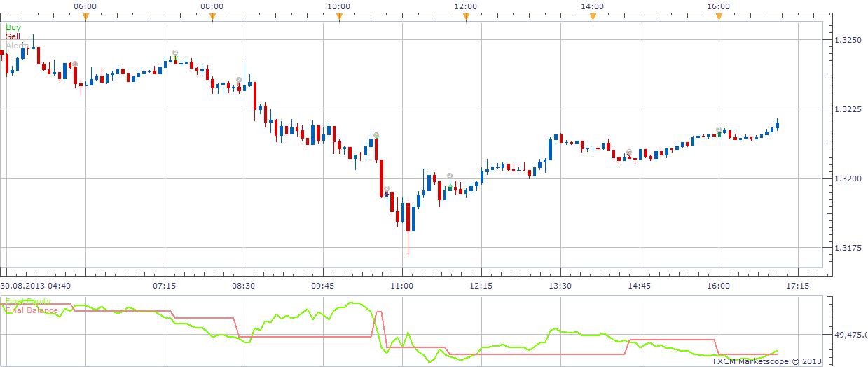Click the Final Balance legend label
868x367 pixels.
coord(32,310)
